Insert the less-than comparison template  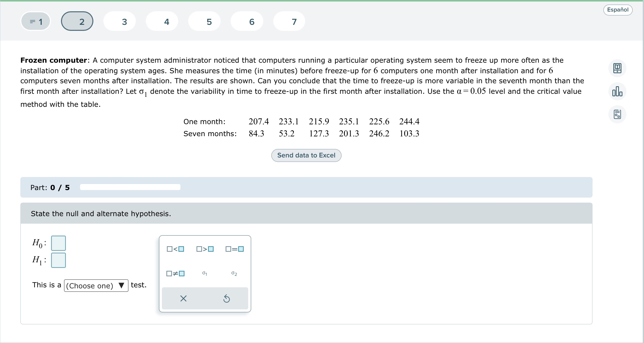[x=175, y=249]
